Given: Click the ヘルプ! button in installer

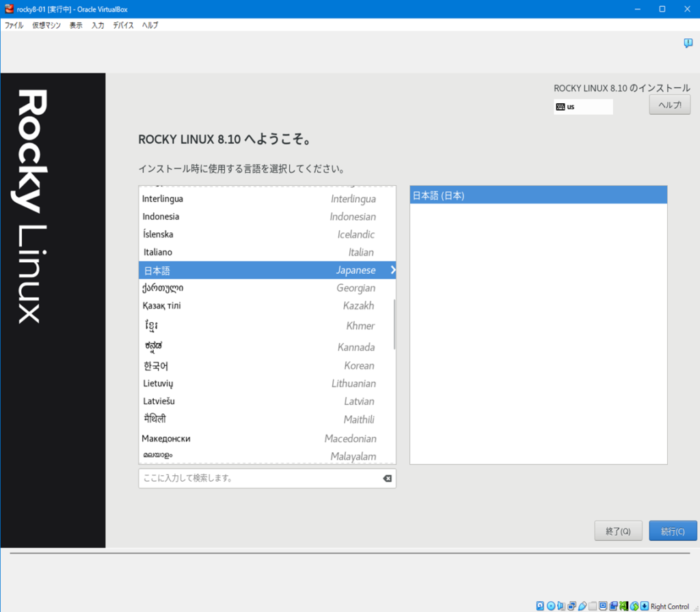Looking at the screenshot, I should (x=670, y=105).
